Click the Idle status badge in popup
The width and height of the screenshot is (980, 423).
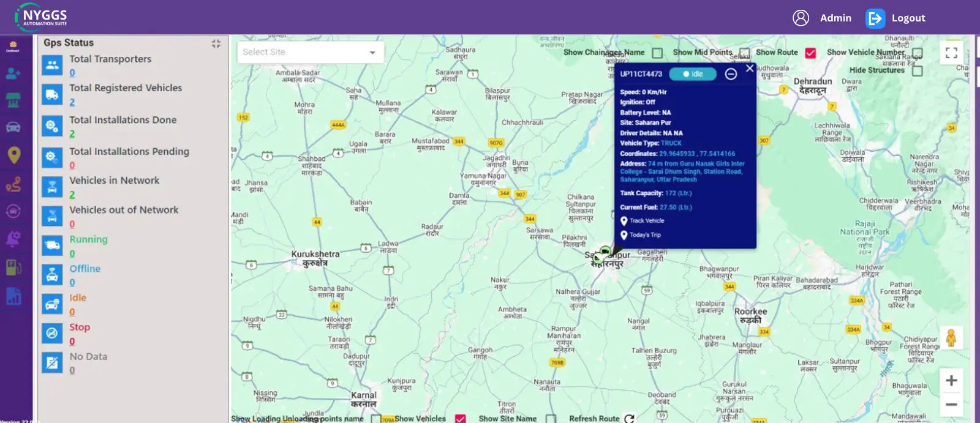693,74
